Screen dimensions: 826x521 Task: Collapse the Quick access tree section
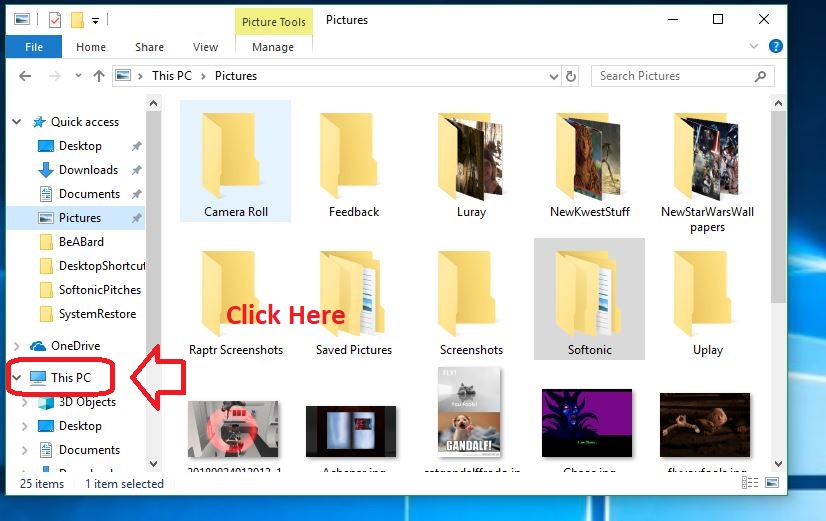click(17, 122)
